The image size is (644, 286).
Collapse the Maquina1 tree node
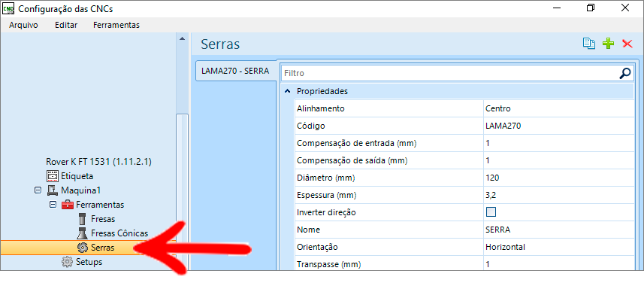tap(38, 190)
